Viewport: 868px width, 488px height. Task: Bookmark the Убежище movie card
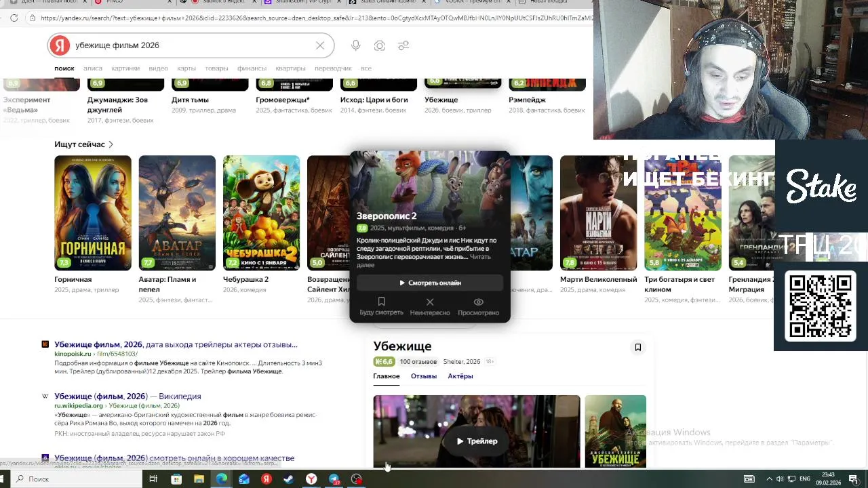tap(637, 347)
